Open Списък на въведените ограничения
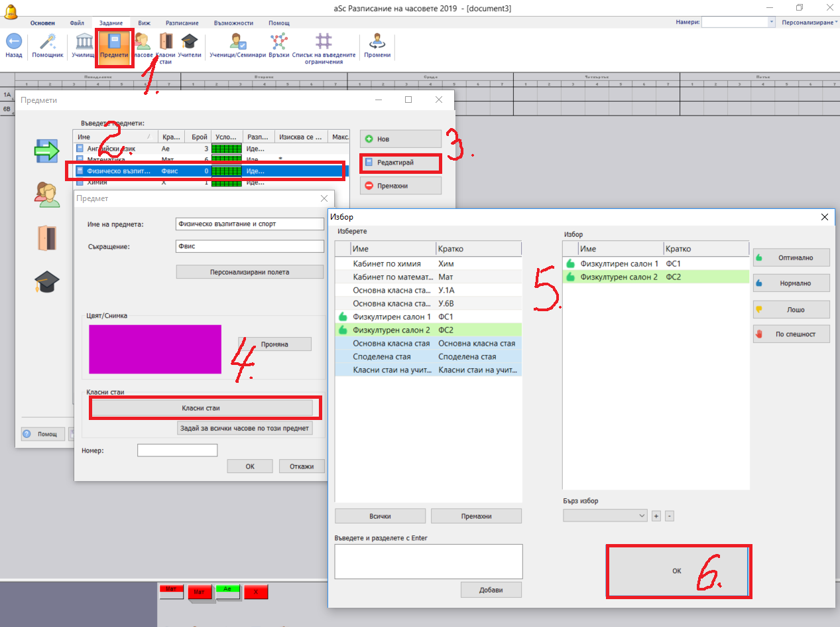The height and width of the screenshot is (627, 840). point(324,42)
